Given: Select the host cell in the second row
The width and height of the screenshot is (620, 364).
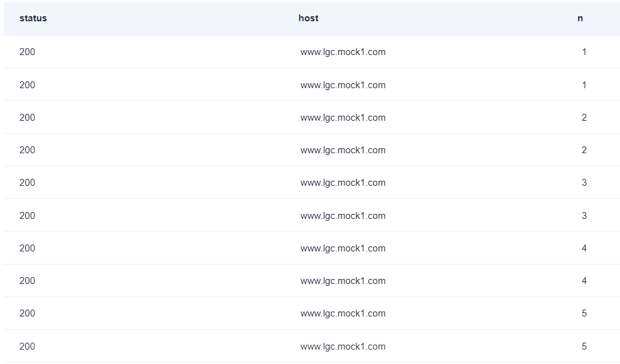Looking at the screenshot, I should pos(343,85).
